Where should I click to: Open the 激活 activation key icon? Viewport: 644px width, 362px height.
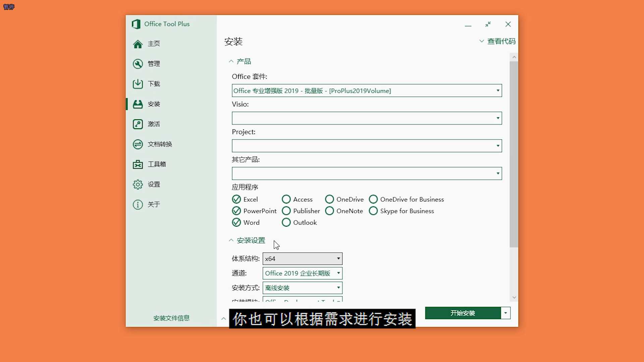[138, 124]
